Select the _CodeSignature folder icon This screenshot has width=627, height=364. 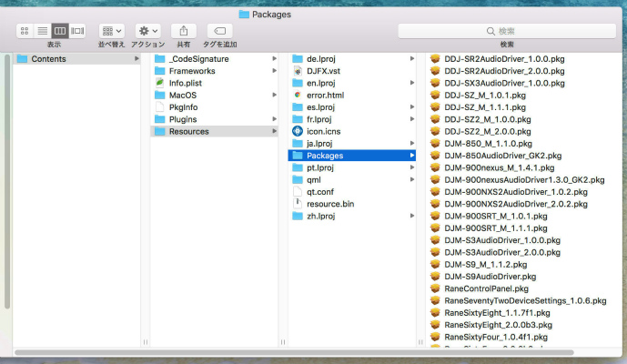point(160,59)
